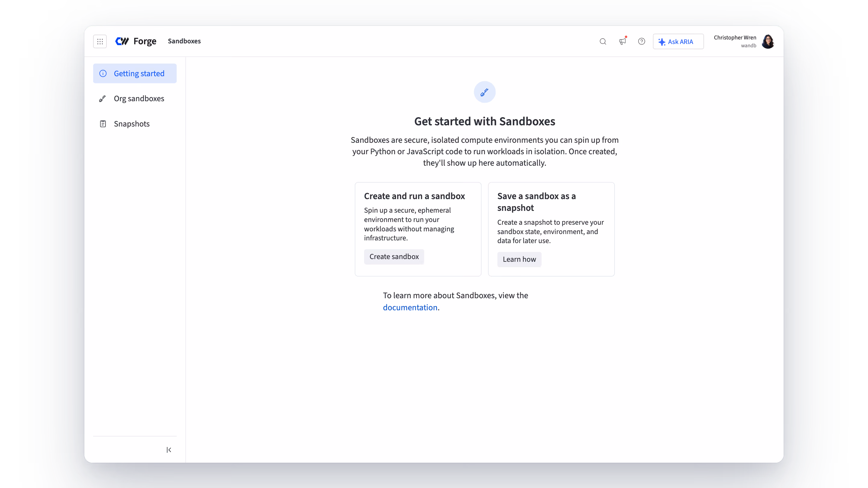
Task: Click the Forge logo
Action: pos(135,41)
